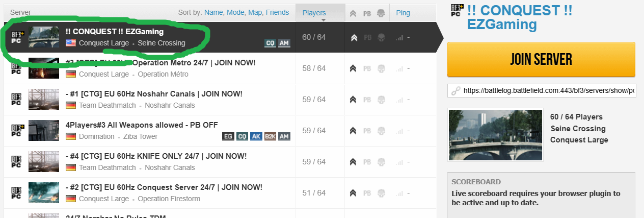Viewport: 644px width, 218px height.
Task: Click the ranked icon on Operation Metro row
Action: pos(354,68)
